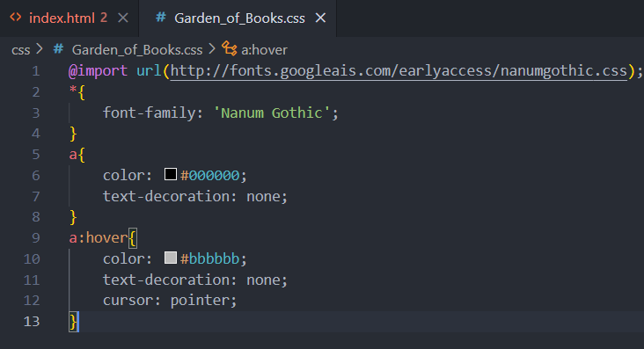Screen dimensions: 644x349
Task: Open the black #000000 color swatch
Action: click(x=171, y=174)
